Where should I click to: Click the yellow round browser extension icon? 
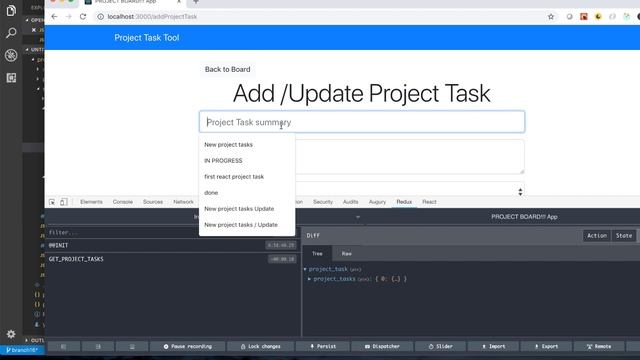click(x=598, y=17)
